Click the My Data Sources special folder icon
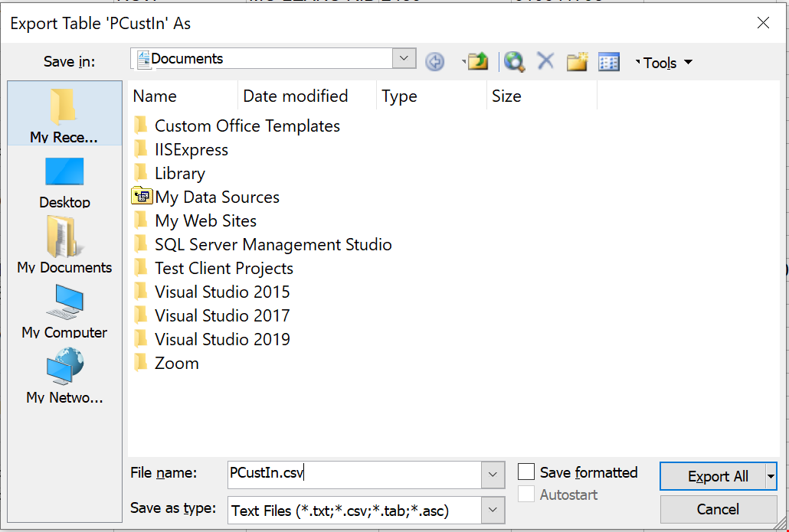This screenshot has height=532, width=789. point(142,196)
